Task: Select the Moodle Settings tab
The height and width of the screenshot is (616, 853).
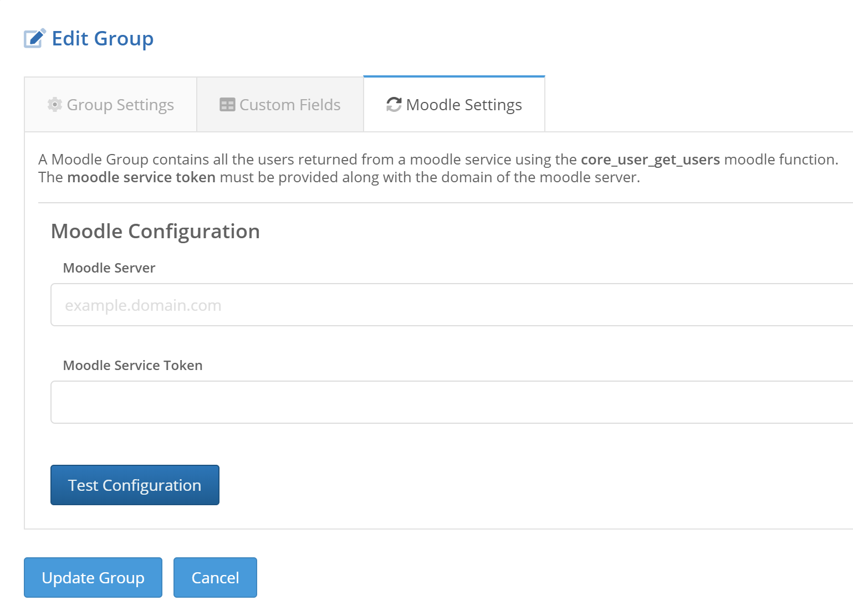Action: pyautogui.click(x=454, y=105)
